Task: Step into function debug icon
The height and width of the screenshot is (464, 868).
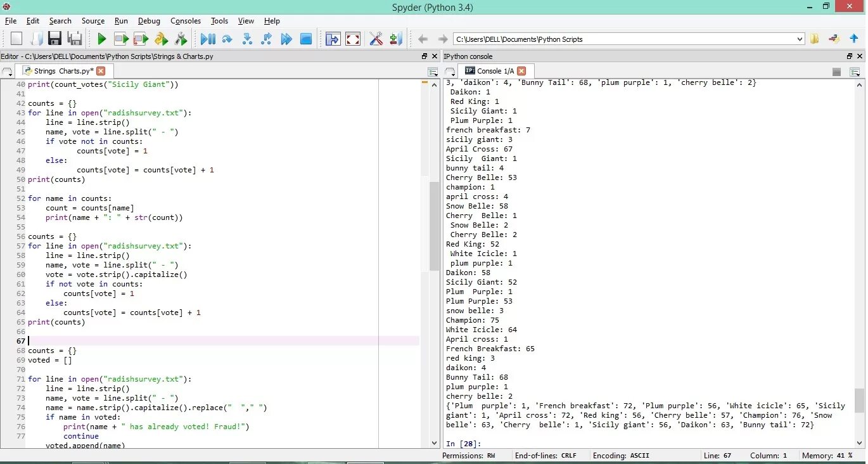Action: [247, 39]
